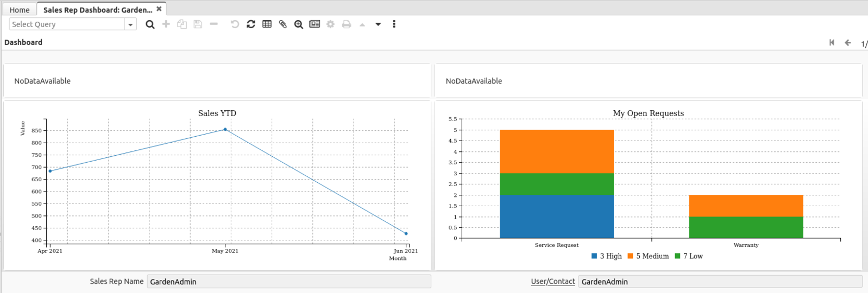Viewport: 868px width, 293px height.
Task: Click the Refresh toolbar icon
Action: [251, 24]
